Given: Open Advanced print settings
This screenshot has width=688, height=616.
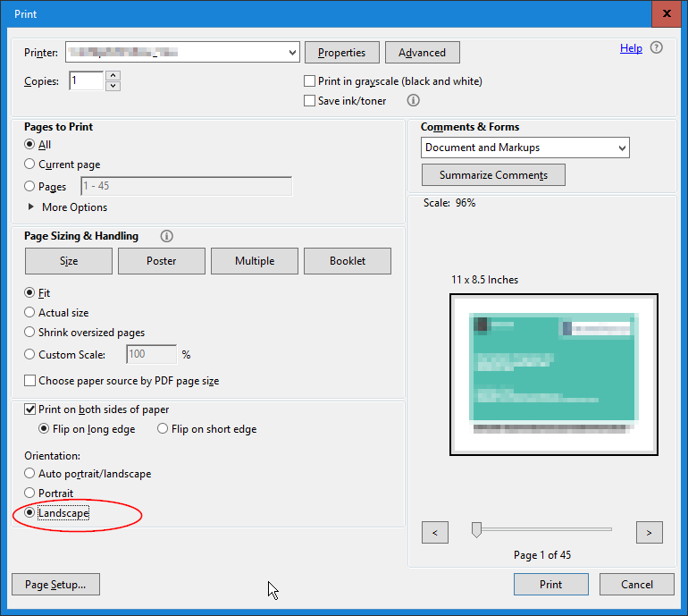Looking at the screenshot, I should [422, 52].
